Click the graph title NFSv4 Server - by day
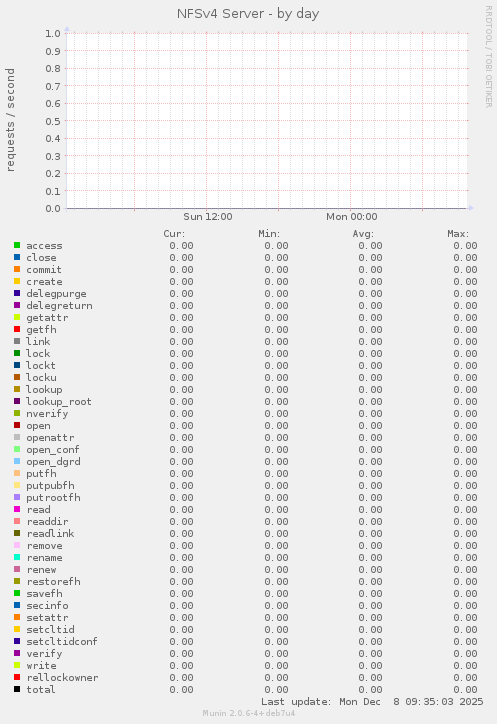Viewport: 497px width, 724px height. point(248,14)
